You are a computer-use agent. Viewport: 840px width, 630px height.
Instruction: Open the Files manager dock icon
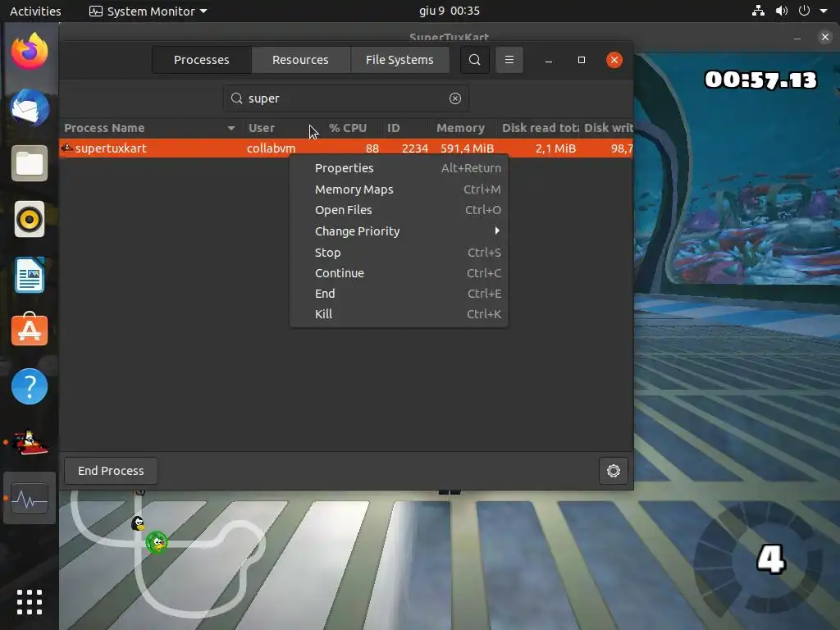(30, 163)
